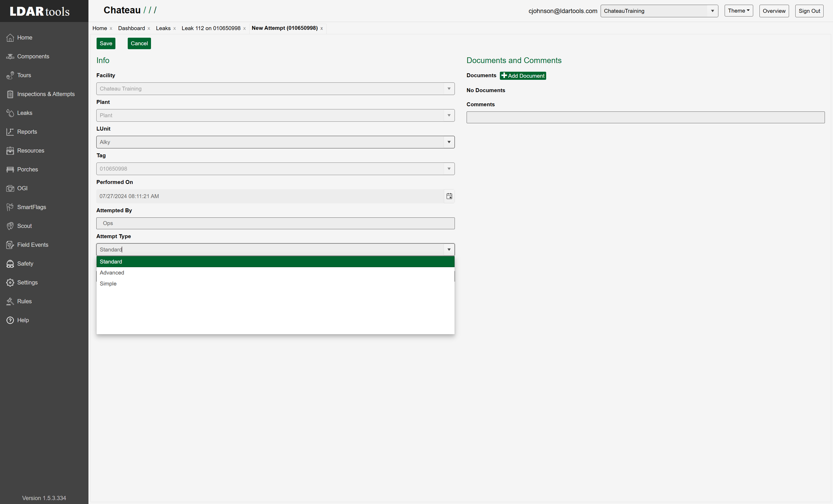The height and width of the screenshot is (504, 833).
Task: Click the Performed On date field
Action: 270,197
